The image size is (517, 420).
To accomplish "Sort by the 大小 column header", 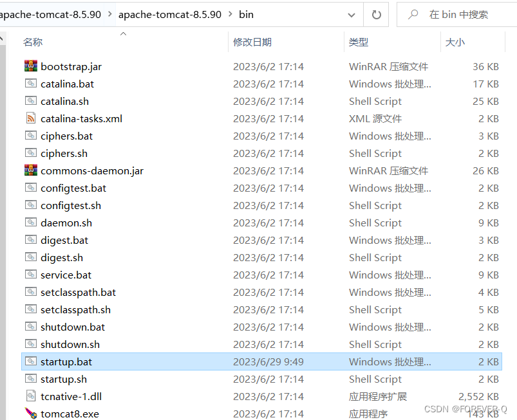I will (x=455, y=42).
